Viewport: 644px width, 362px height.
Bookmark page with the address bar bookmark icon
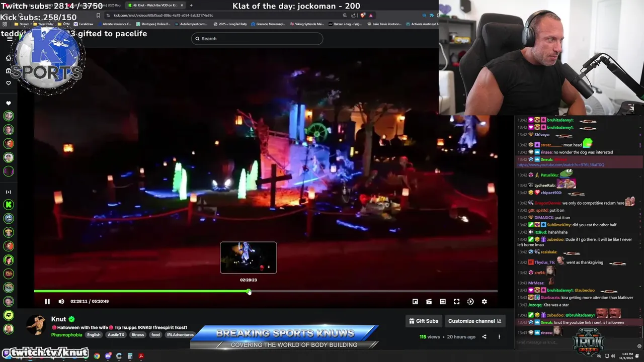pyautogui.click(x=98, y=16)
